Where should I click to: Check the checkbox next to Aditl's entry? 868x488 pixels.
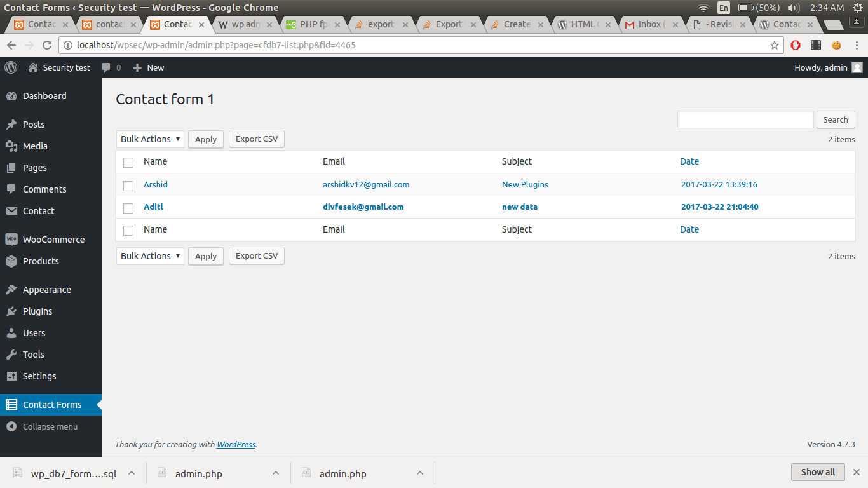[128, 207]
